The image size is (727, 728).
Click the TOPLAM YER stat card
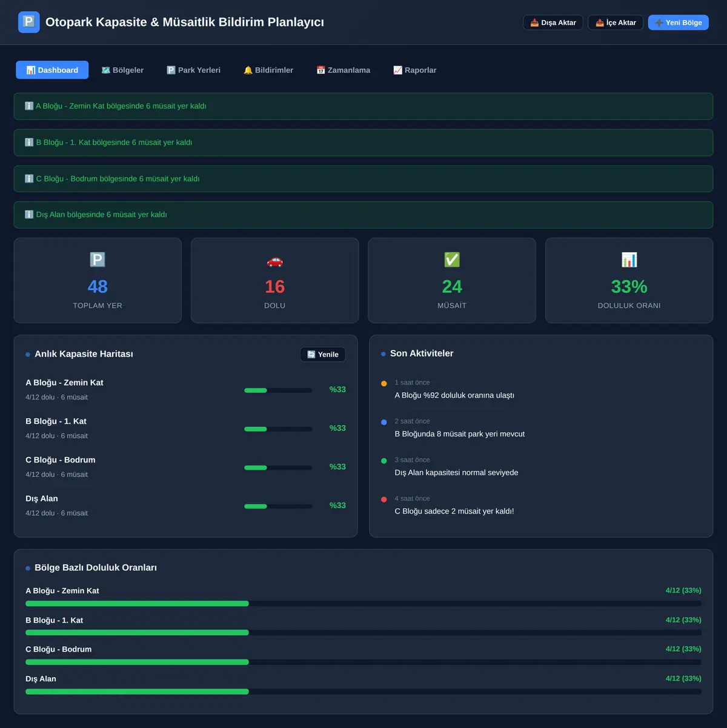(x=98, y=281)
